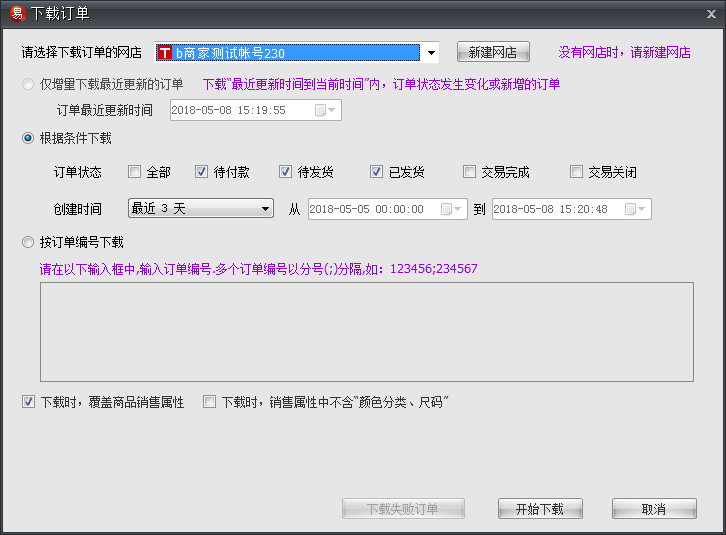Check the 全部 order status box
Viewport: 726px width, 535px height.
pyautogui.click(x=134, y=172)
